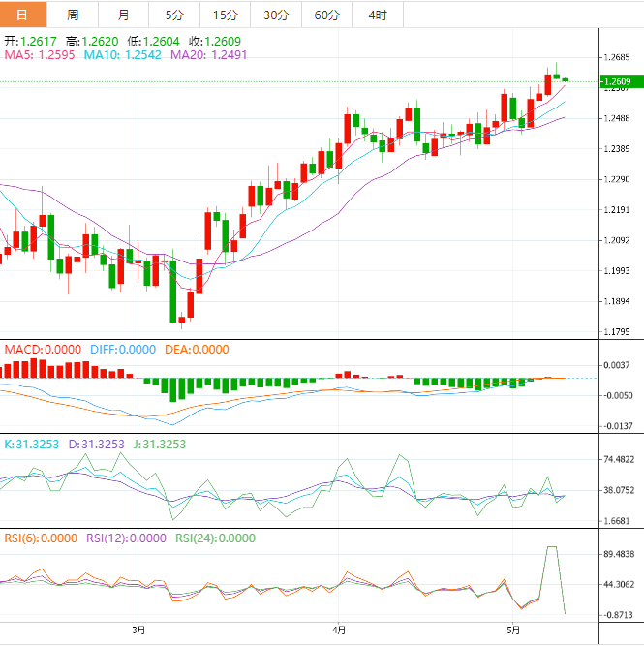The height and width of the screenshot is (646, 644).
Task: Click the green 1.2609 current price tag
Action: coord(616,82)
